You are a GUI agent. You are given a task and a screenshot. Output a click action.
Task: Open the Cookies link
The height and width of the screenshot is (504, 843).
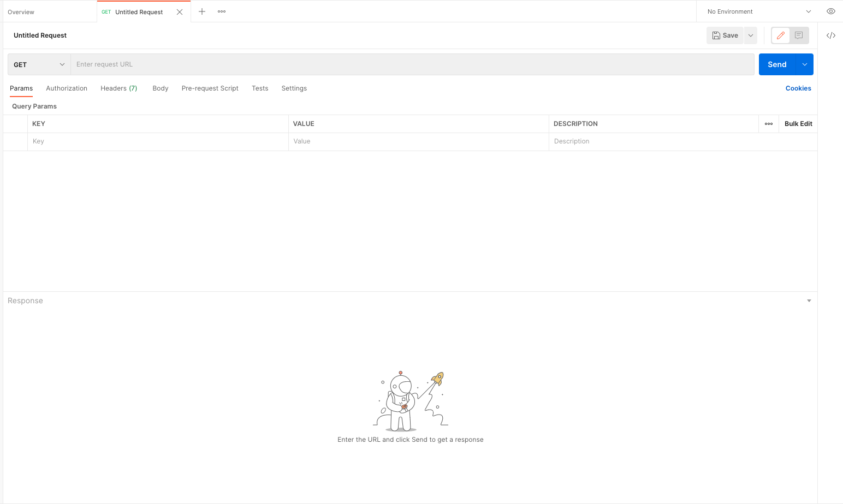coord(798,88)
